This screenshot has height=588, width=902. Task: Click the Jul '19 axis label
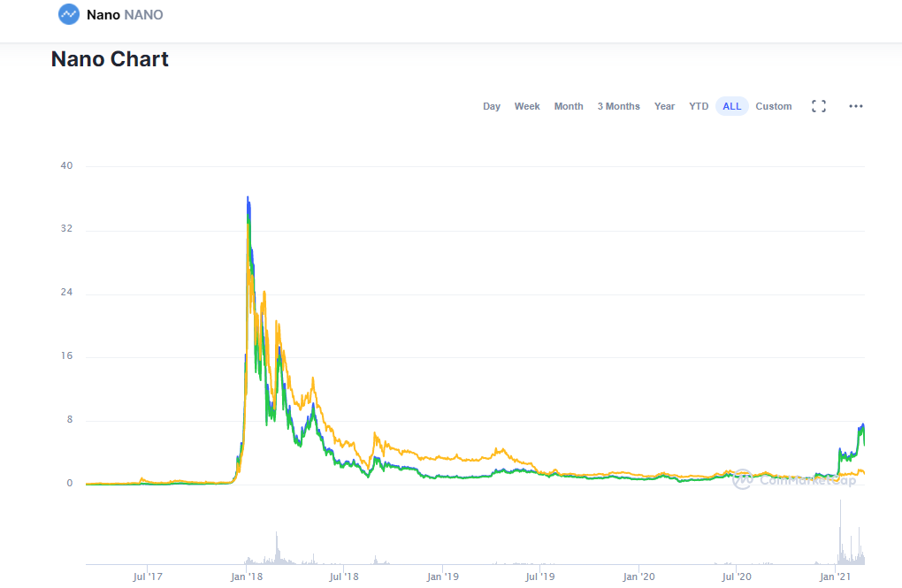click(x=539, y=577)
